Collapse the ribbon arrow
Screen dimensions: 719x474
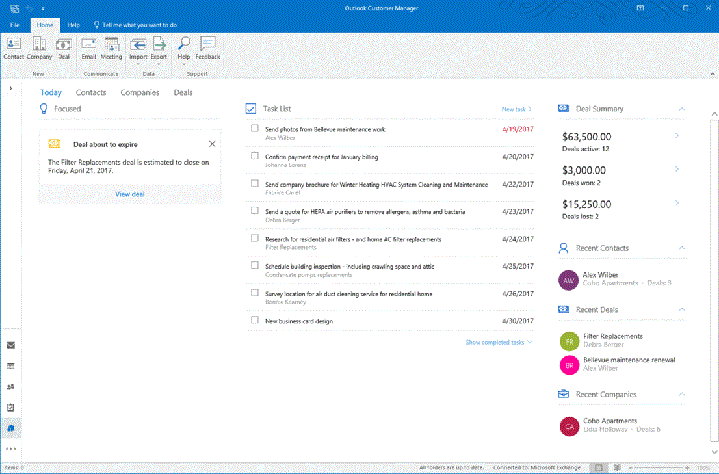tap(713, 74)
